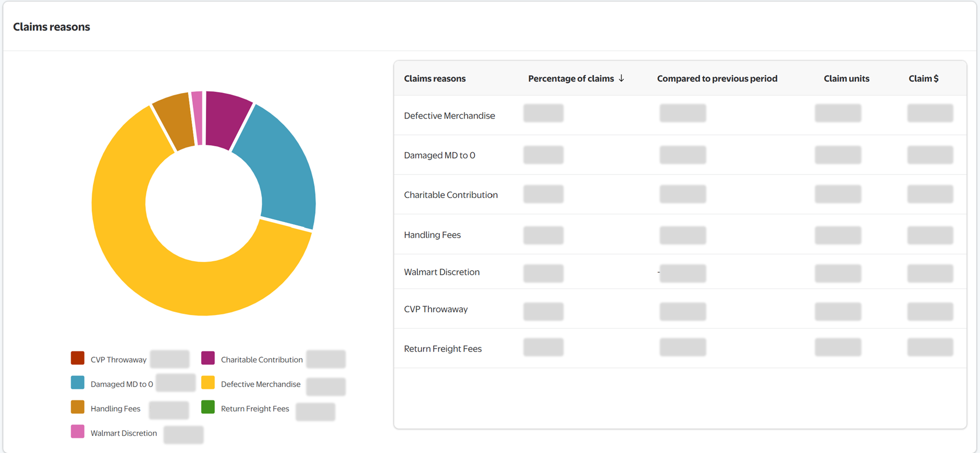Click the Handling Fees orange legend swatch
The width and height of the screenshot is (980, 453).
click(78, 407)
